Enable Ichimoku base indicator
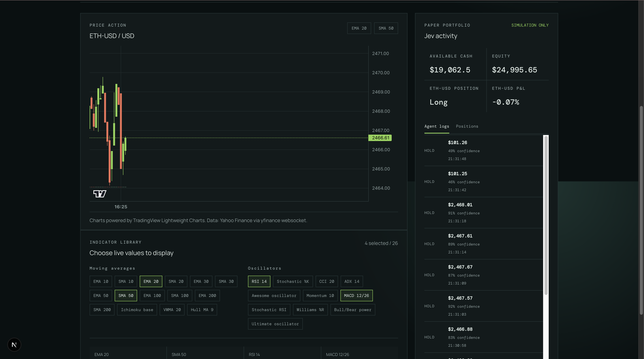Viewport: 644px width, 359px height. (x=137, y=310)
